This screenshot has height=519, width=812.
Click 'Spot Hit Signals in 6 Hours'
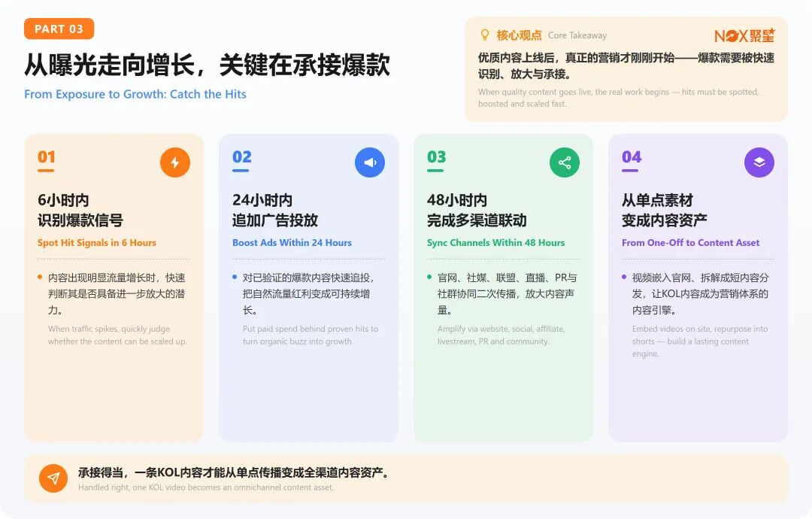(x=97, y=242)
